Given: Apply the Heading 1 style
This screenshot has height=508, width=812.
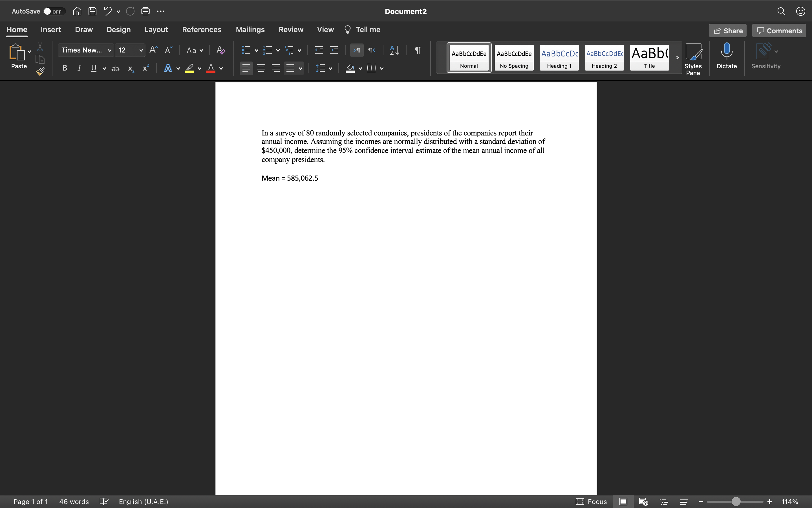Looking at the screenshot, I should coord(559,58).
